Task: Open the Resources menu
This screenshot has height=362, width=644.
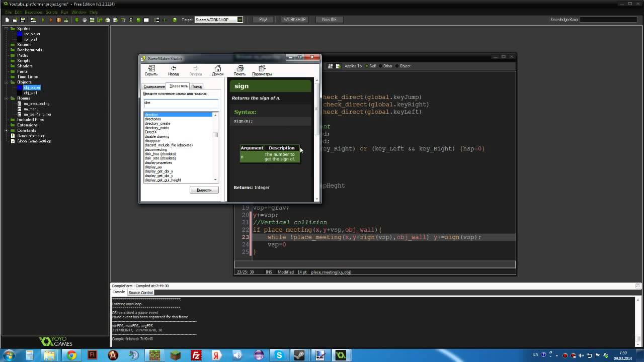Action: (x=34, y=12)
